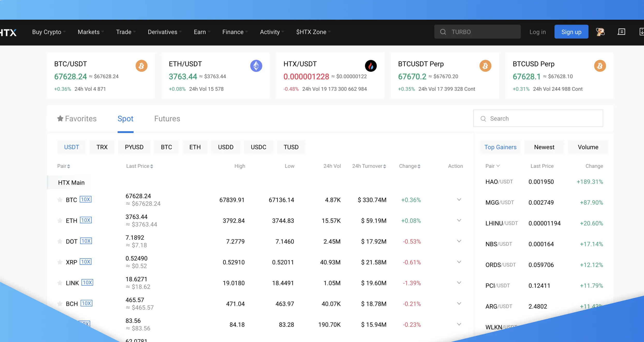This screenshot has height=342, width=644.
Task: Switch to the Futures tab
Action: (x=167, y=119)
